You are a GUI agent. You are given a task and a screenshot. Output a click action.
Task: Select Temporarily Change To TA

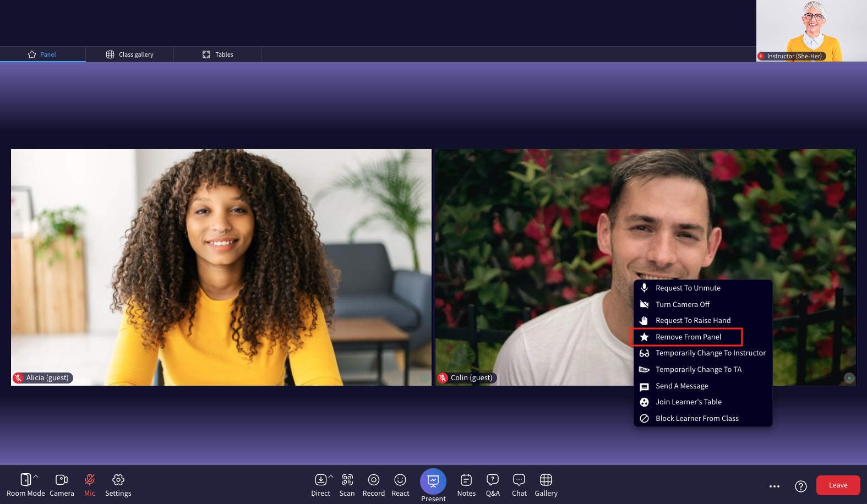point(703,369)
